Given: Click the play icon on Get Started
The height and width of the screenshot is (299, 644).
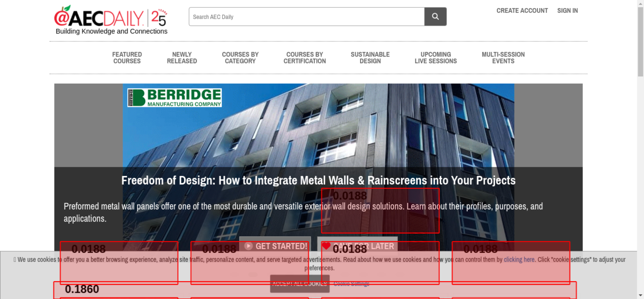Looking at the screenshot, I should [x=248, y=246].
